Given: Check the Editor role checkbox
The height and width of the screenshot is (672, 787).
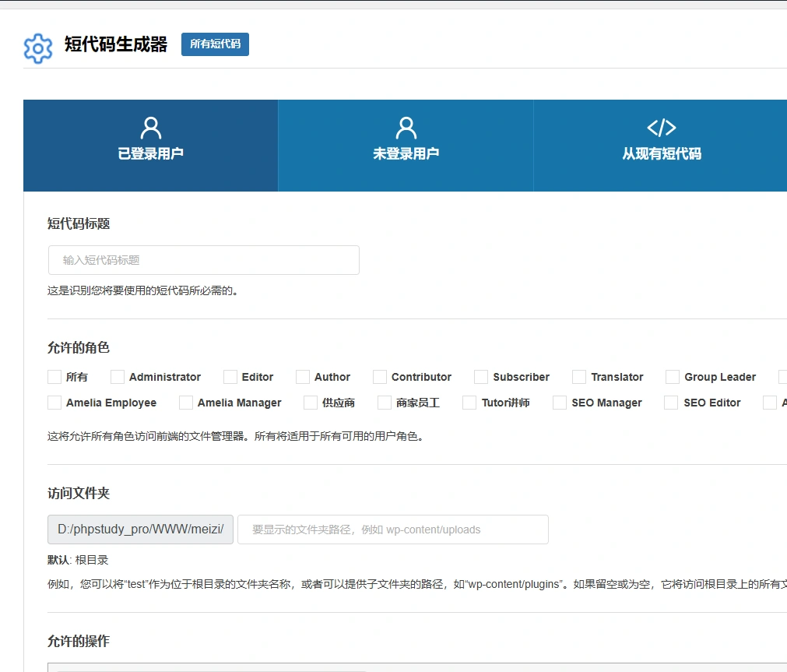Looking at the screenshot, I should click(x=230, y=377).
